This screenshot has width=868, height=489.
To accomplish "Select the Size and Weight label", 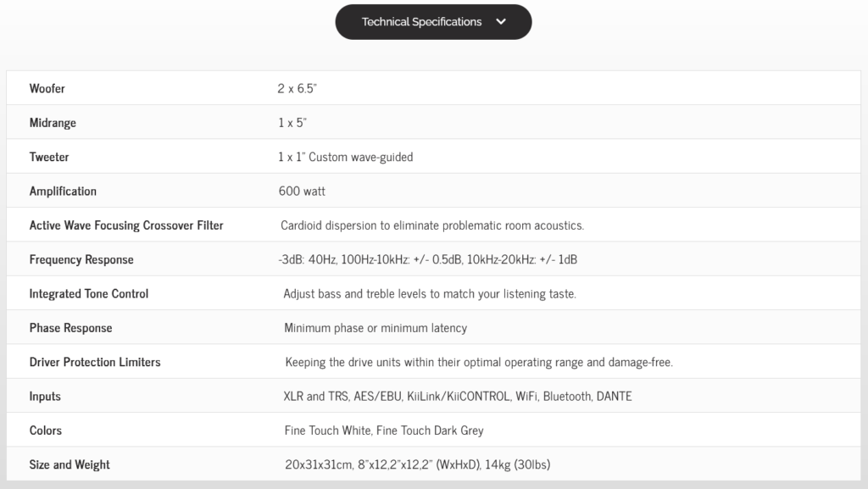I will pos(70,464).
